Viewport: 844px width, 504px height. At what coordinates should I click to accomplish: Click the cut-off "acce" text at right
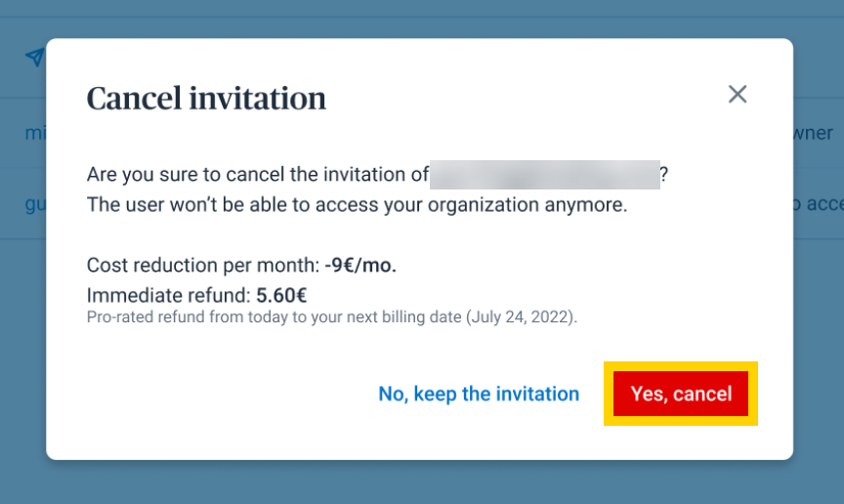(x=818, y=204)
